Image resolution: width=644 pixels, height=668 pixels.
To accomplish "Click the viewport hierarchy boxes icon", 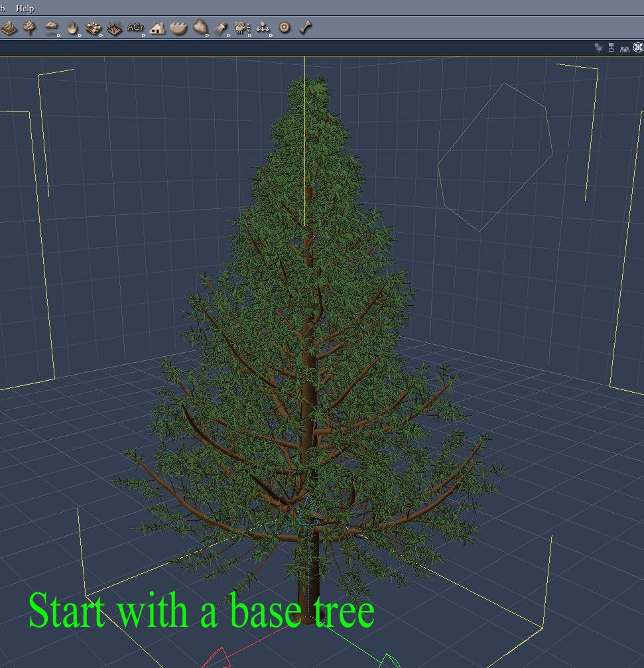I will (x=612, y=48).
